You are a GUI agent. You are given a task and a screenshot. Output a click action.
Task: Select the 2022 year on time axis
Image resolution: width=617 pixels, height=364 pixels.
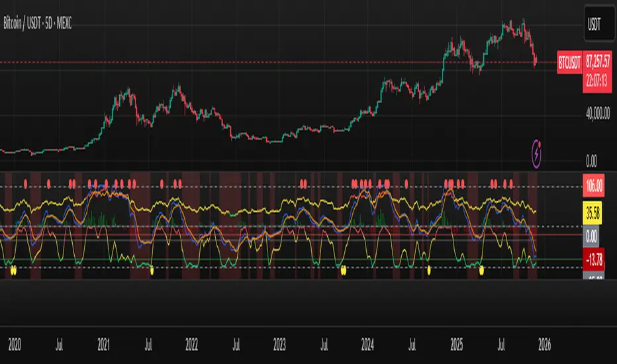(192, 345)
